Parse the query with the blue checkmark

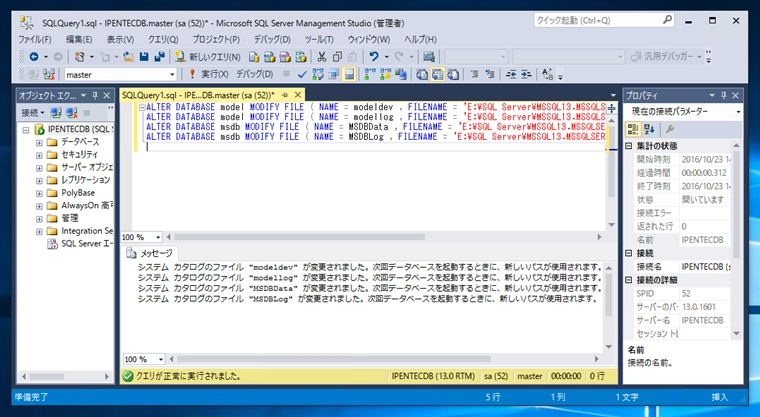tap(302, 75)
